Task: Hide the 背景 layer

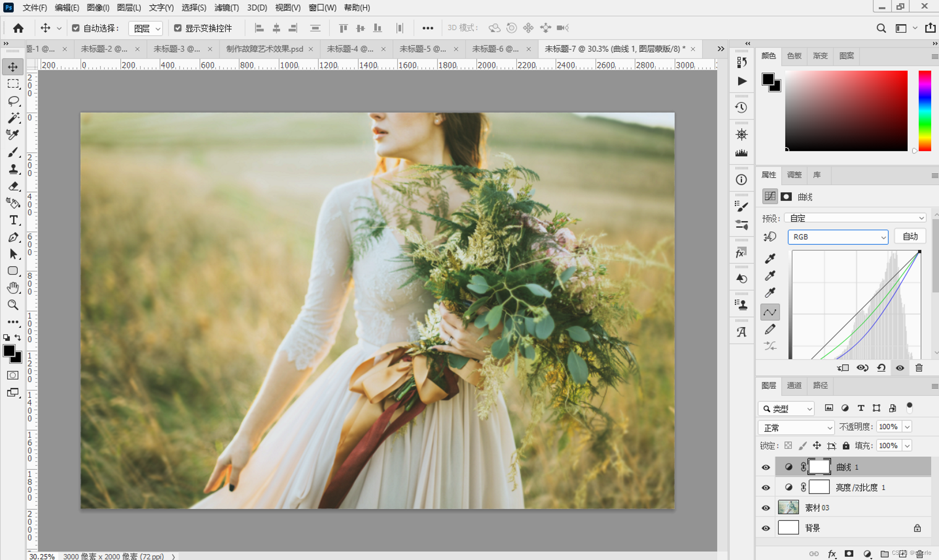Action: point(766,529)
